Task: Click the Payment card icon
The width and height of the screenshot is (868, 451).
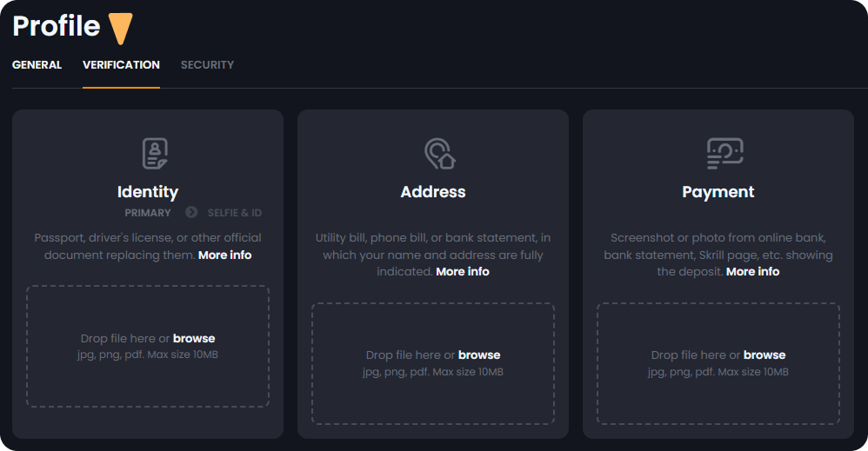Action: pyautogui.click(x=724, y=154)
